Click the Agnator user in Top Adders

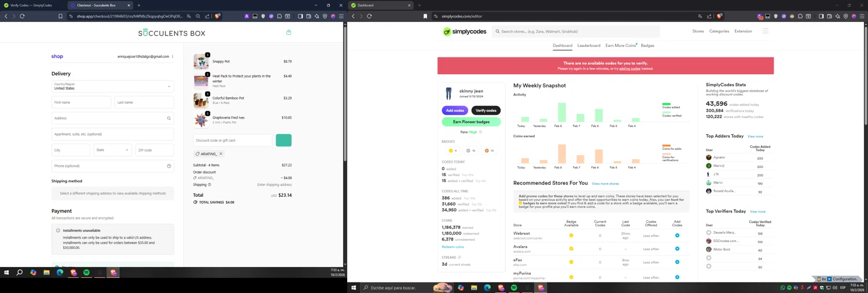point(719,158)
